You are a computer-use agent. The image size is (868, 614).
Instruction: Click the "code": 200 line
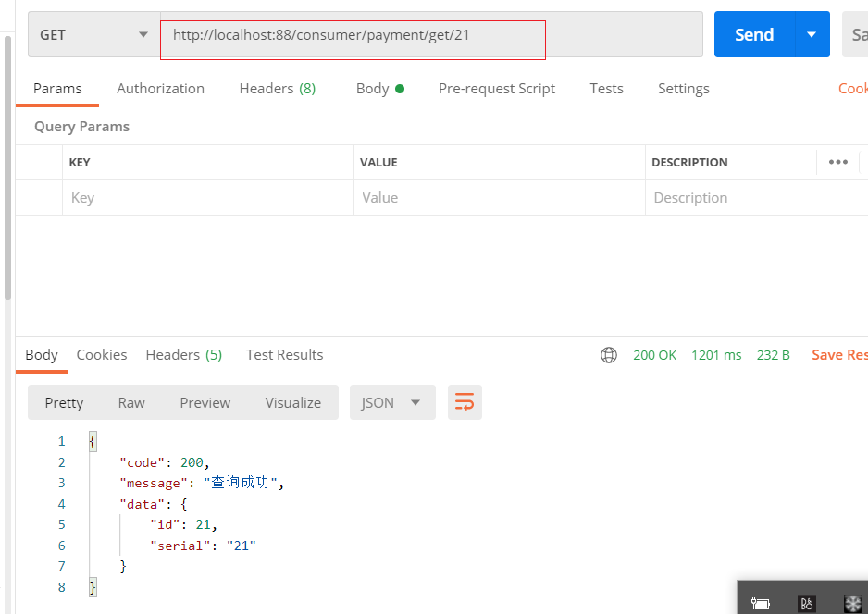tap(165, 462)
